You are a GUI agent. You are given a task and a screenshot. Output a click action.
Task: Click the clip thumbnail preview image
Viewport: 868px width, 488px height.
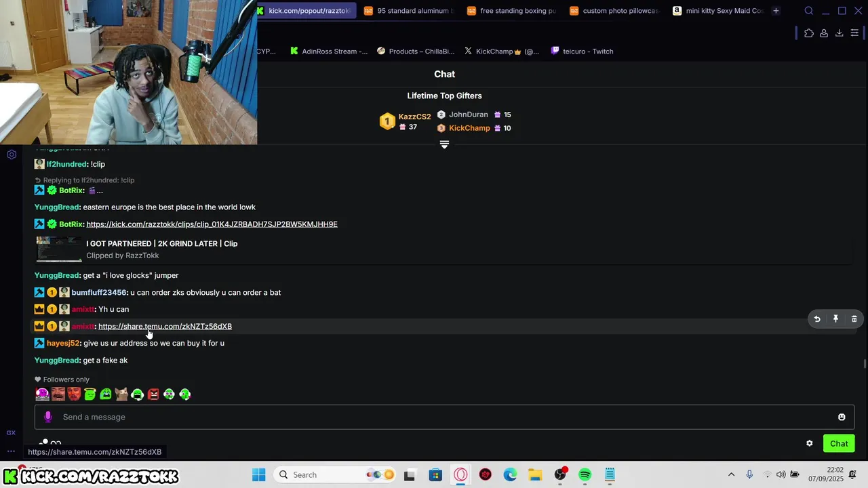(59, 249)
